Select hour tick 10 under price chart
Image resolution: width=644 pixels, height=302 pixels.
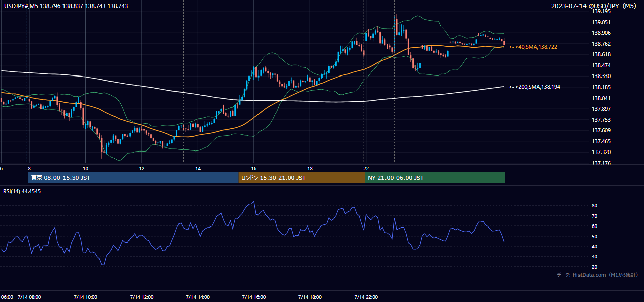(x=85, y=169)
